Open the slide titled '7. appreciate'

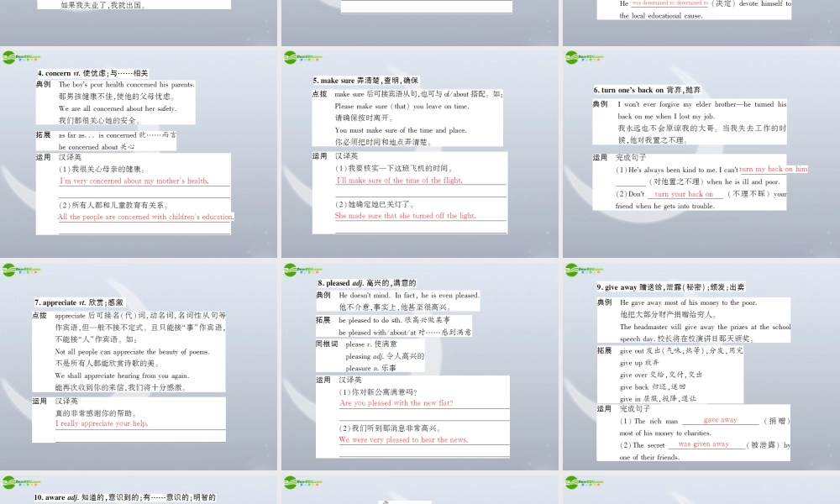[139, 365]
